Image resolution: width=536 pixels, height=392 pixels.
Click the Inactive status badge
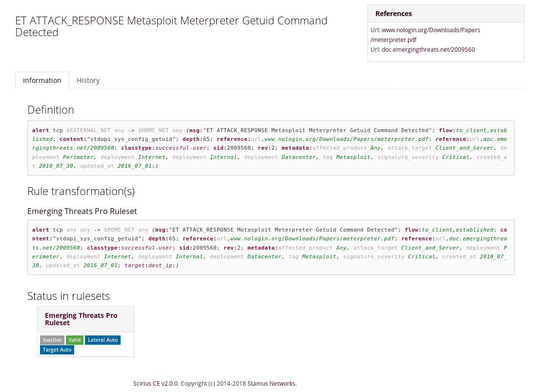52,340
